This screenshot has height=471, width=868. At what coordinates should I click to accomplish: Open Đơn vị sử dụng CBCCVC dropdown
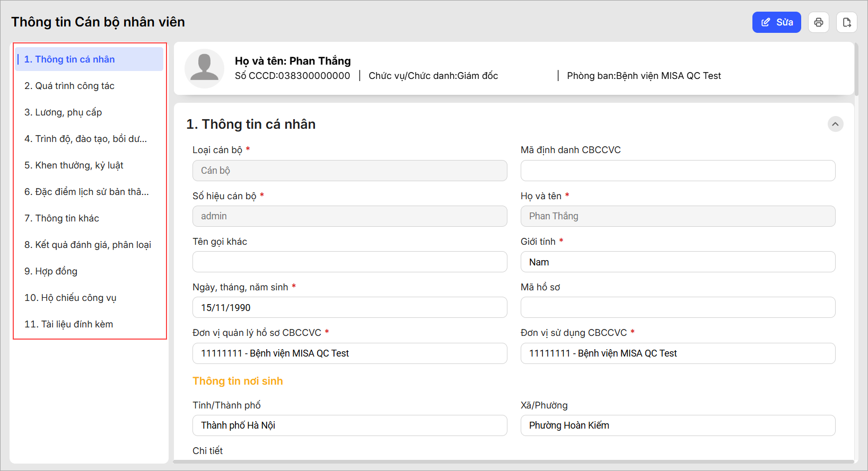(677, 353)
